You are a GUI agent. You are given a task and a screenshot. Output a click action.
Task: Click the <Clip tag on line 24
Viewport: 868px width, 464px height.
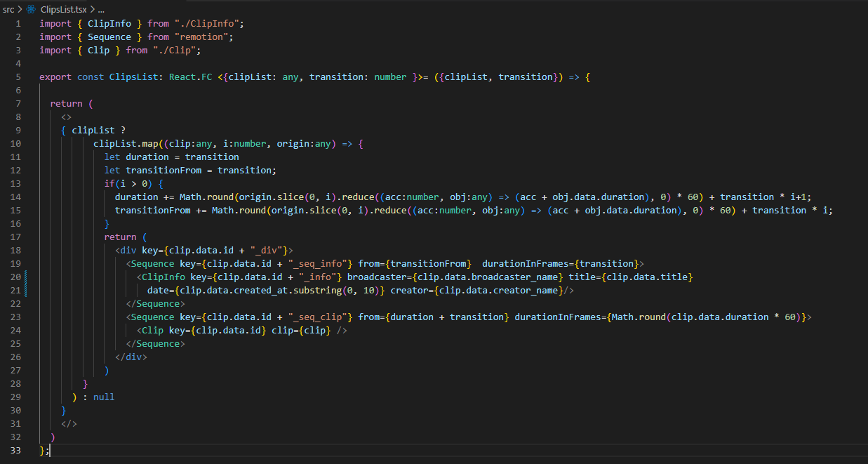(x=150, y=330)
